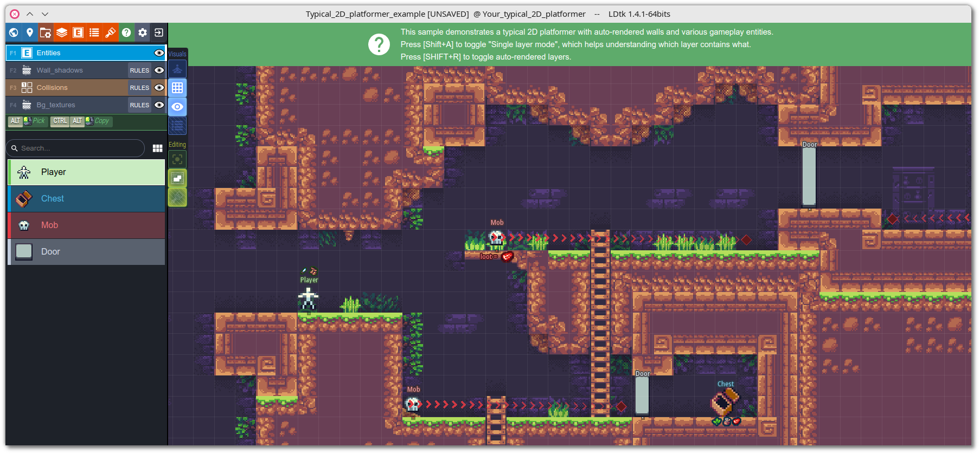Click the right-side patrol path diamond

click(x=892, y=219)
